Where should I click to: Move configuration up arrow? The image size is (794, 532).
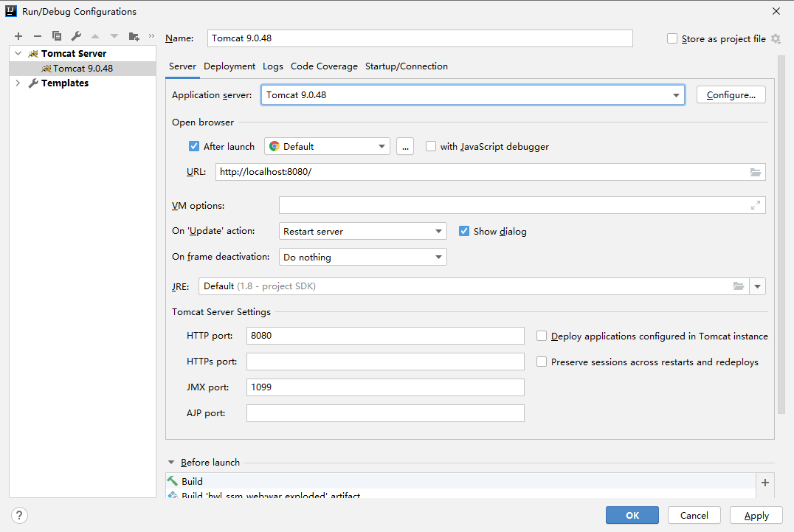(x=95, y=36)
